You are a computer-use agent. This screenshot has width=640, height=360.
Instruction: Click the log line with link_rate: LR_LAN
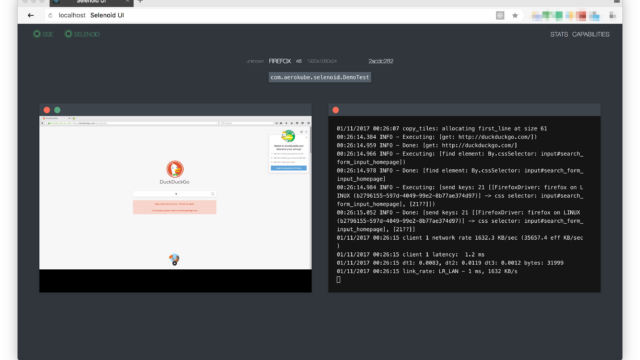427,271
